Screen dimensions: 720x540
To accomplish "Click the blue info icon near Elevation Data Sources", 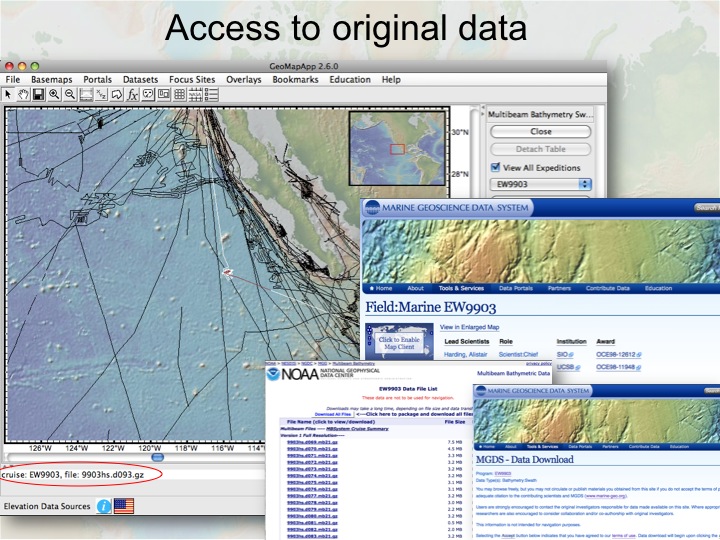I will click(x=104, y=506).
